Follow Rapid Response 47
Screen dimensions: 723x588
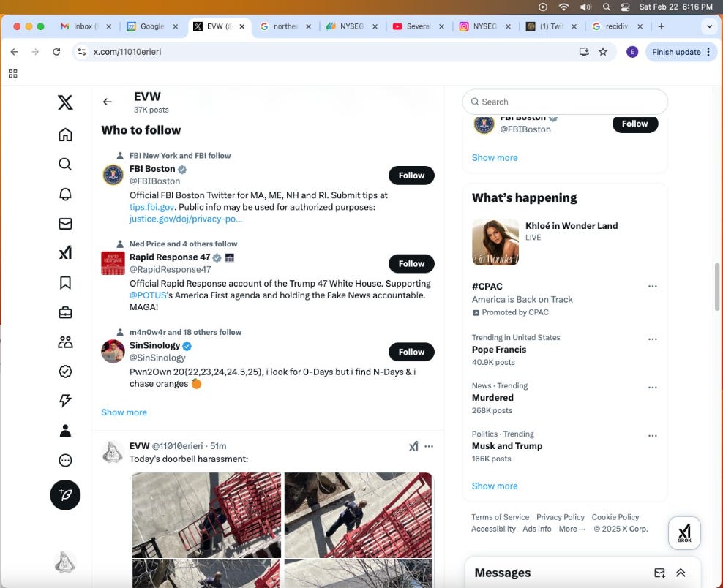411,263
